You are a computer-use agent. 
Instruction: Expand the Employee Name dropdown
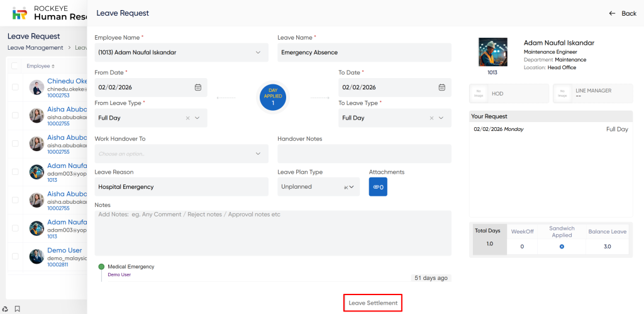[258, 52]
